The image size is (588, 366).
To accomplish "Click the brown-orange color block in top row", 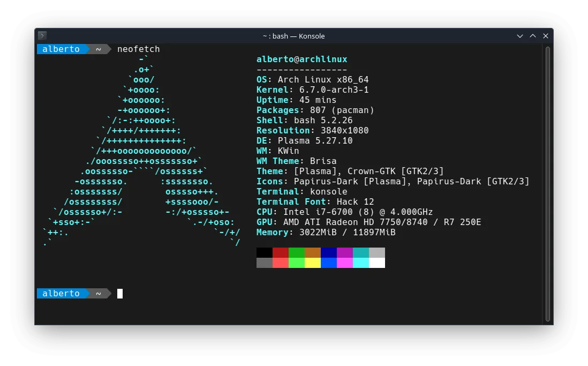I will tap(313, 252).
